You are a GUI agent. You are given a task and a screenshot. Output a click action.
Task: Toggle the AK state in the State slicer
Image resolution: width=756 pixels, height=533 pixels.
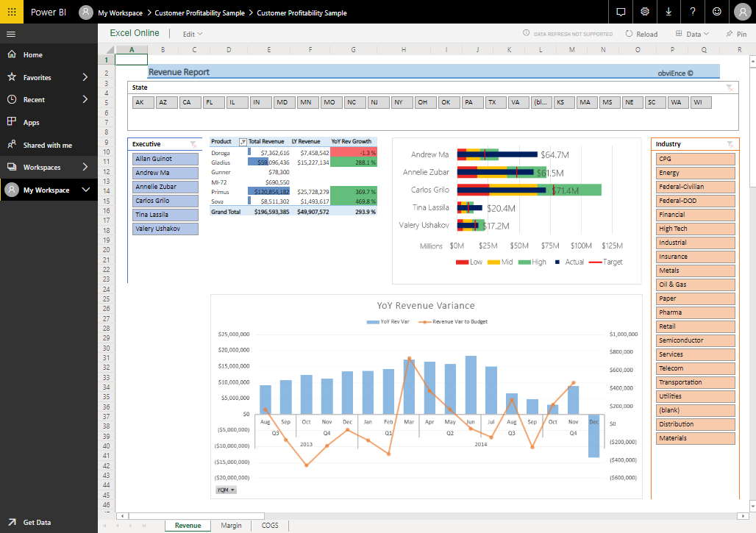click(x=143, y=102)
